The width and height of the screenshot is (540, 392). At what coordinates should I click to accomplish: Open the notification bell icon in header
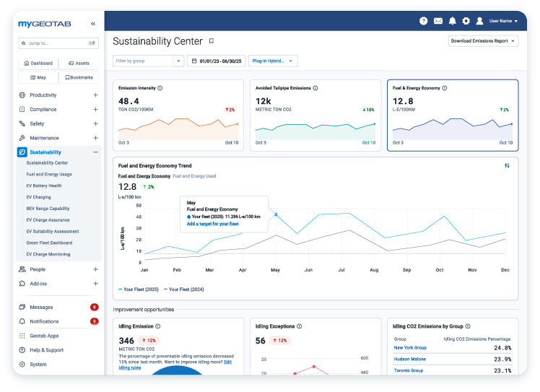pos(452,21)
